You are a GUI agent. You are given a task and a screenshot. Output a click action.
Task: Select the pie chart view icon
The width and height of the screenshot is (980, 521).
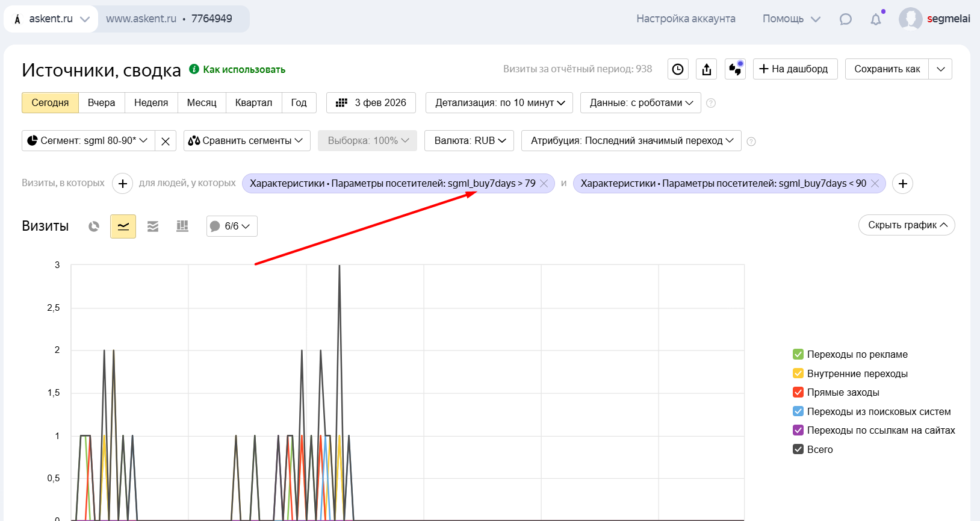[93, 226]
